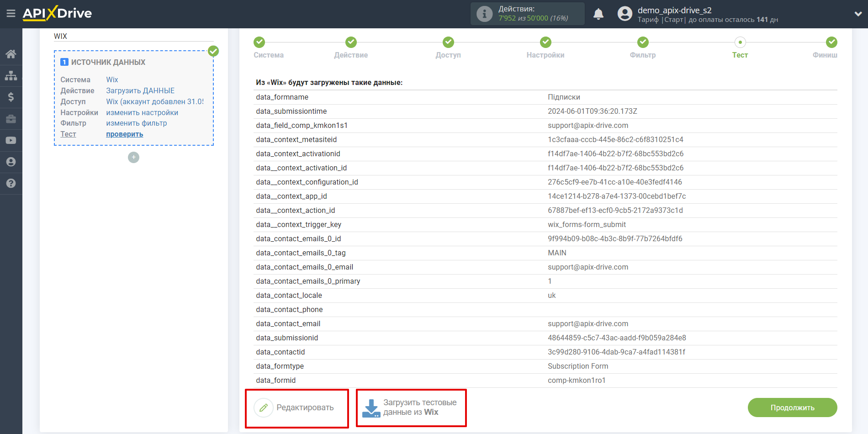Click the green check on data source block
This screenshot has width=868, height=434.
tap(213, 51)
